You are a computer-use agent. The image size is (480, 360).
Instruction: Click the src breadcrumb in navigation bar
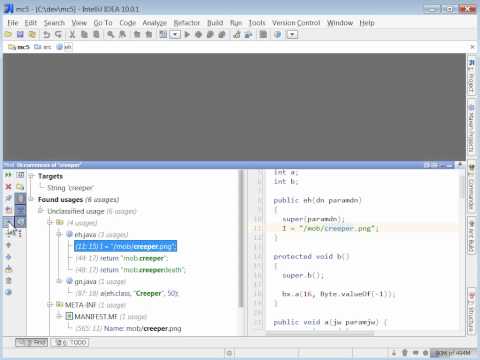click(x=43, y=47)
